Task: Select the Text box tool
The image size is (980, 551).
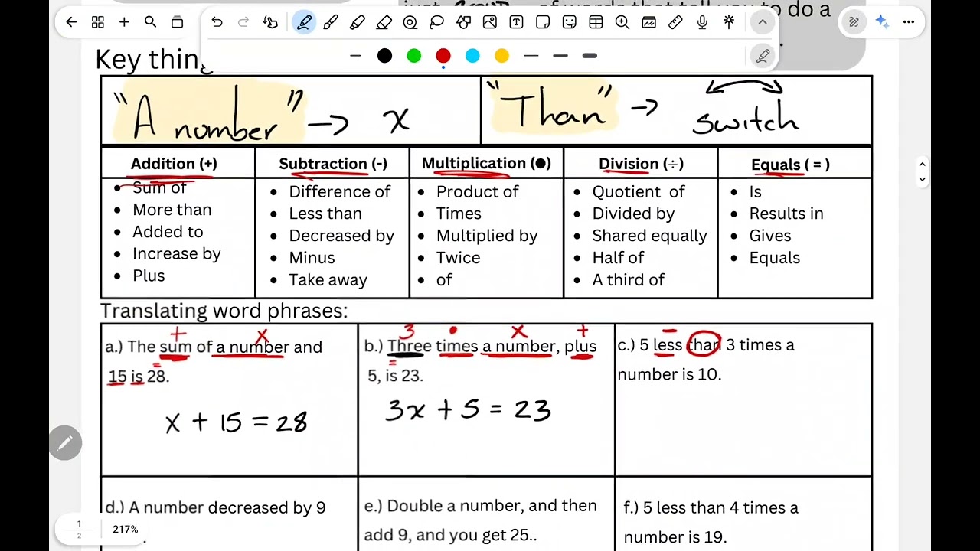Action: coord(517,23)
